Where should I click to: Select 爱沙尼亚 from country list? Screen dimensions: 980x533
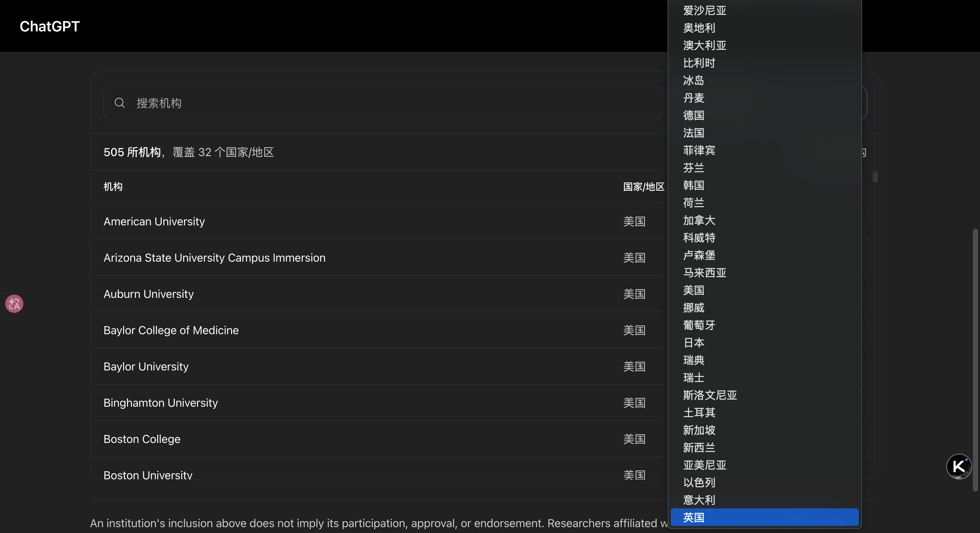coord(765,10)
